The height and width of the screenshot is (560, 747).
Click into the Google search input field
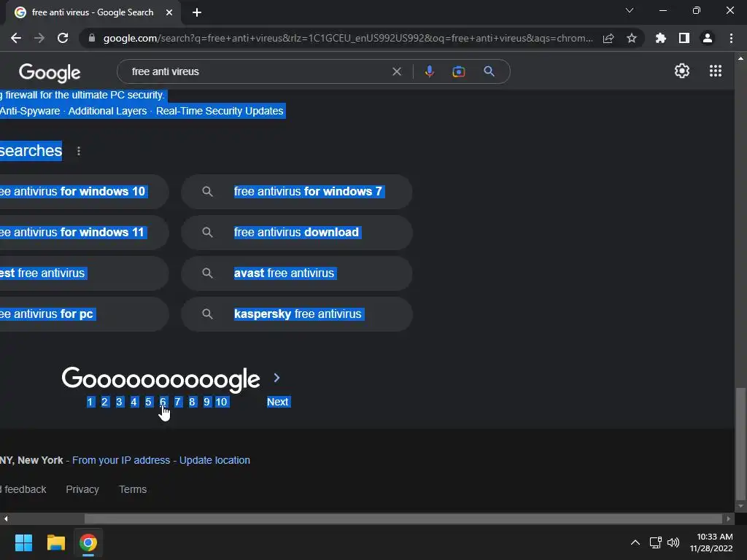pyautogui.click(x=258, y=71)
